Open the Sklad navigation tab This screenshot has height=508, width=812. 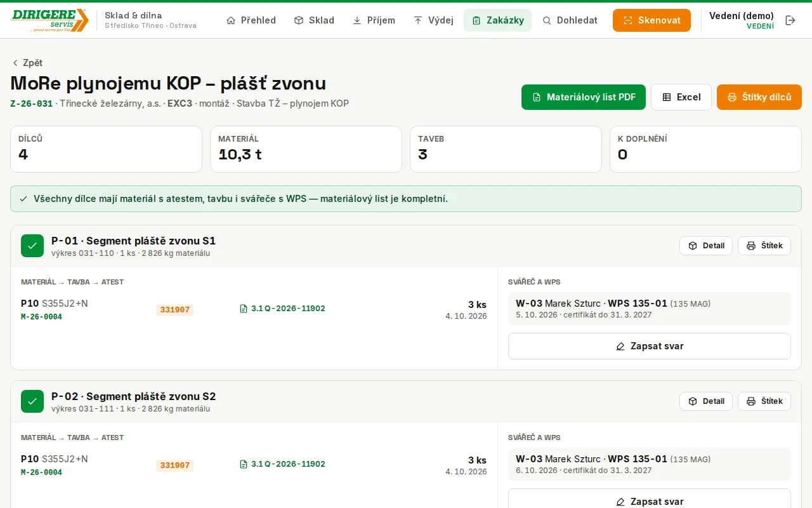[x=314, y=20]
